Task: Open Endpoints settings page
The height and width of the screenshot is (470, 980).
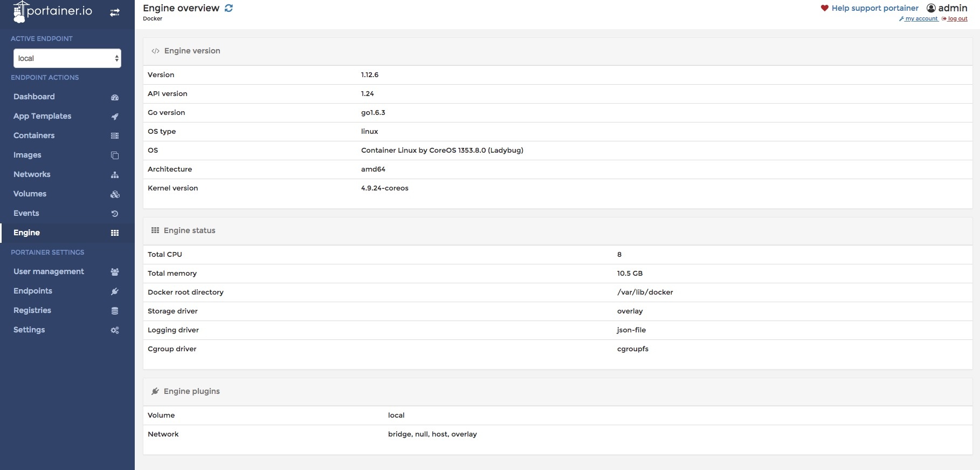Action: point(33,291)
